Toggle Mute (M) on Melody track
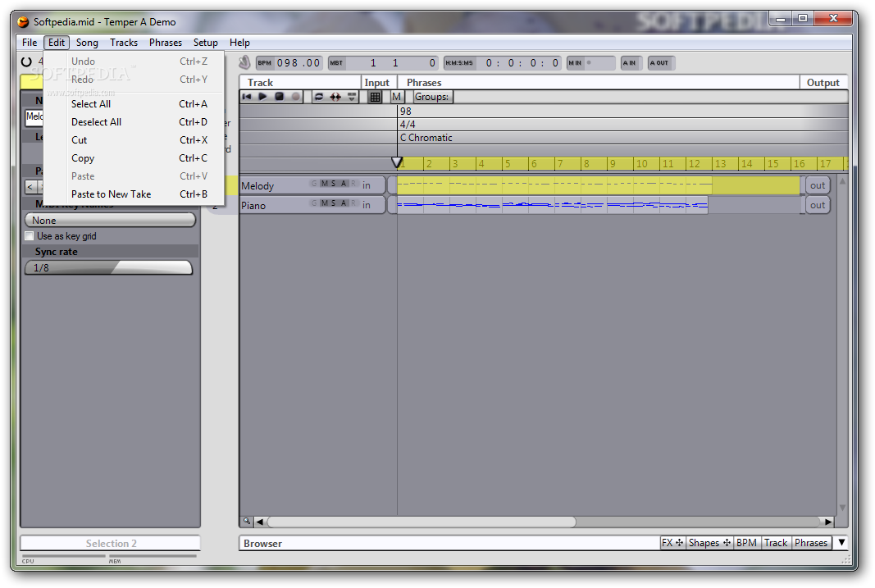The height and width of the screenshot is (588, 875). coord(325,184)
